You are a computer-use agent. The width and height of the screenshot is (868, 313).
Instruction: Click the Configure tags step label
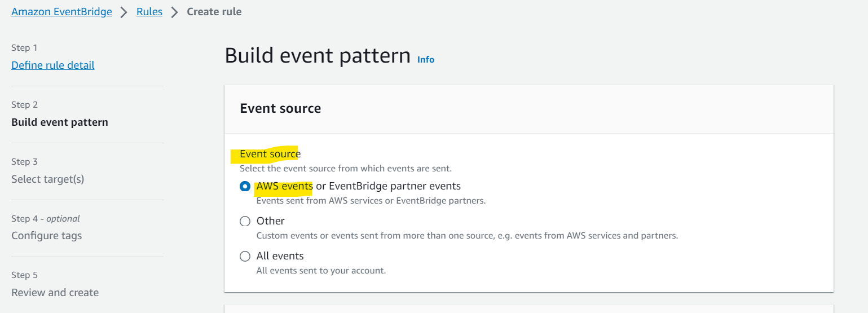47,236
